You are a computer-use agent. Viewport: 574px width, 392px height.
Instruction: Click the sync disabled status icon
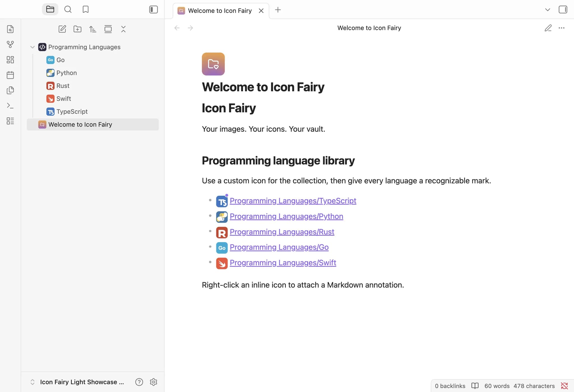tap(564, 386)
